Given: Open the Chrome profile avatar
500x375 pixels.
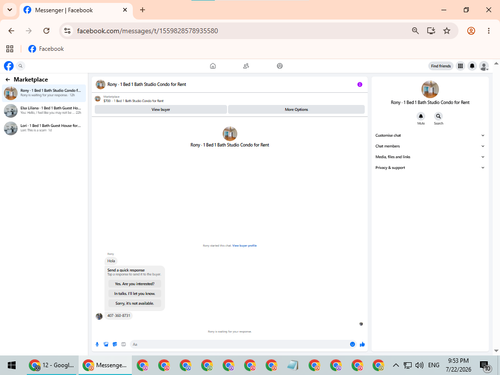Looking at the screenshot, I should tap(471, 31).
